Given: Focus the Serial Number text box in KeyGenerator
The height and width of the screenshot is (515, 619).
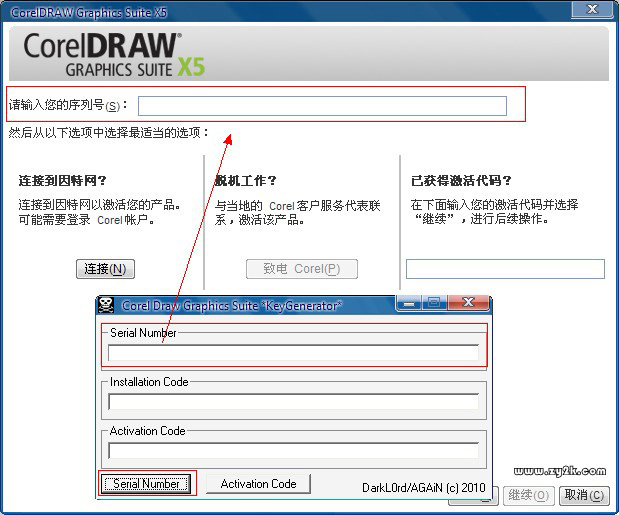Looking at the screenshot, I should coord(294,353).
